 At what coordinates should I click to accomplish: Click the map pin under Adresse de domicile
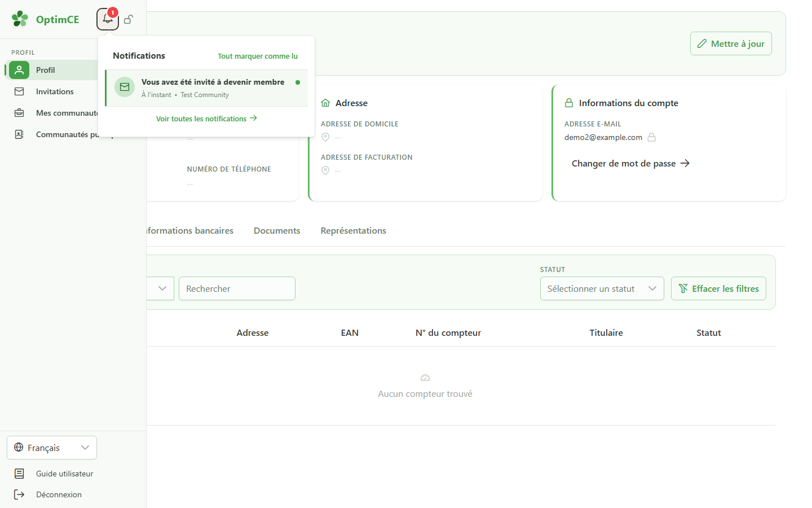click(x=325, y=137)
